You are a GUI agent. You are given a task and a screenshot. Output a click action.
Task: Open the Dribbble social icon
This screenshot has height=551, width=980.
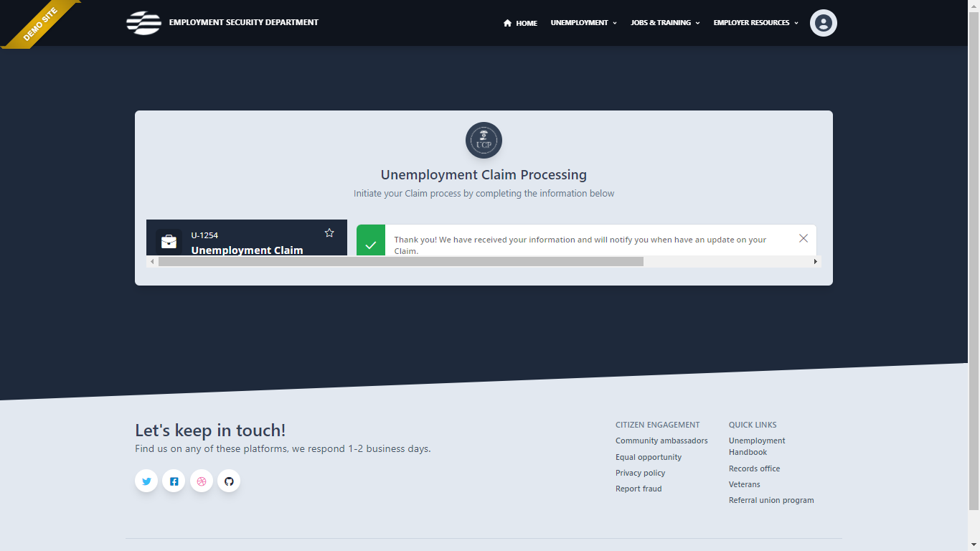coord(202,481)
